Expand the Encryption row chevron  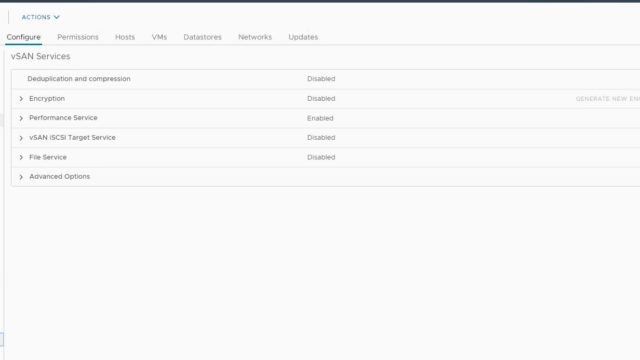[21, 99]
